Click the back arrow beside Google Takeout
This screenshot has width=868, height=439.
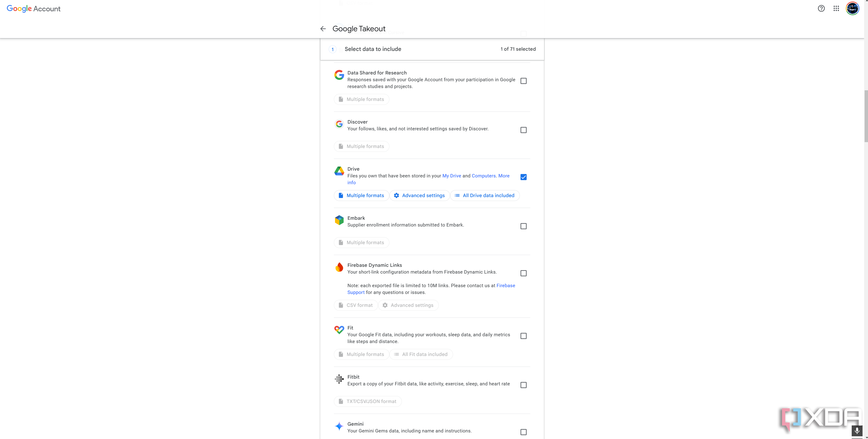tap(323, 29)
